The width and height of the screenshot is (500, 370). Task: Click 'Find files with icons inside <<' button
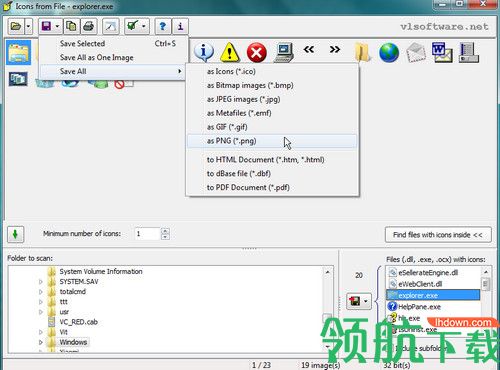tap(438, 235)
